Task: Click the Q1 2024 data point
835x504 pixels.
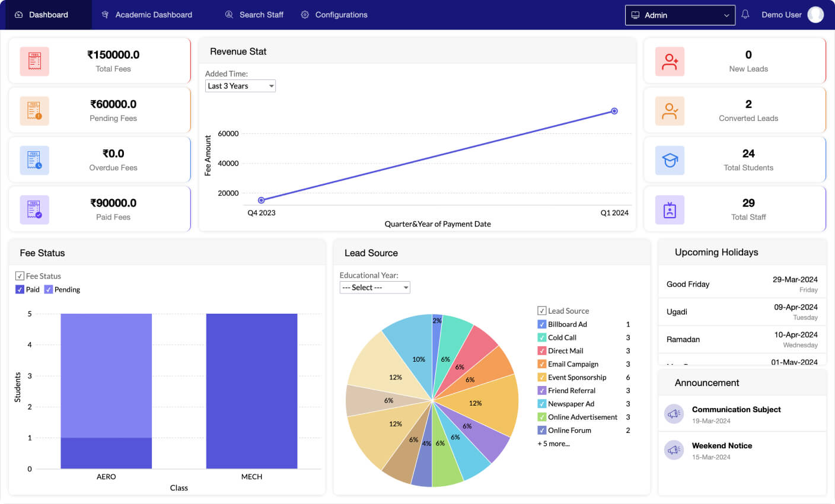Action: [614, 111]
